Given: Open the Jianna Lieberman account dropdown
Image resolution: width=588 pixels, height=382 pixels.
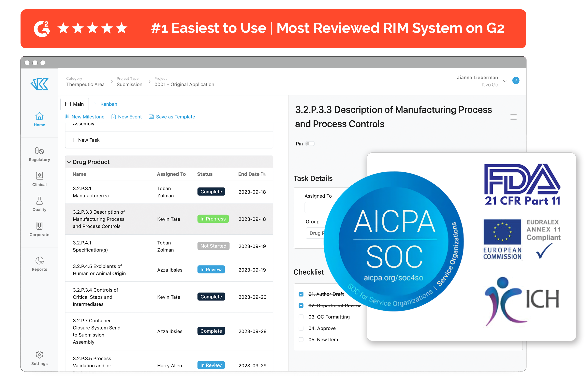Looking at the screenshot, I should click(505, 81).
